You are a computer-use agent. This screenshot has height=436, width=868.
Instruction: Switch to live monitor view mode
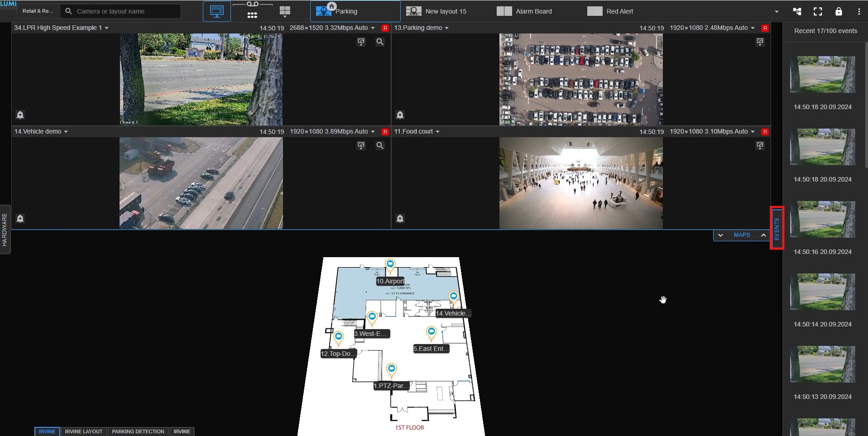216,11
